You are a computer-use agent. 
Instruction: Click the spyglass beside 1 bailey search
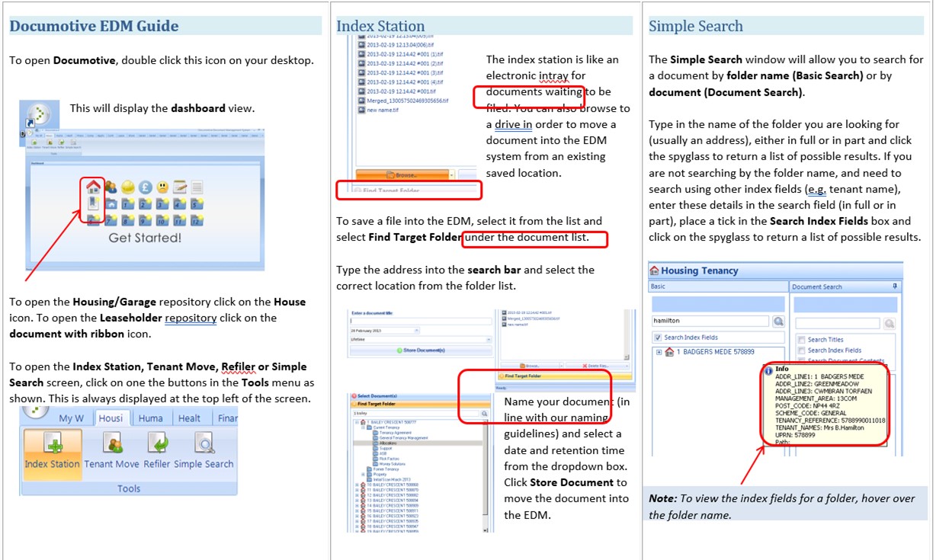[x=483, y=413]
